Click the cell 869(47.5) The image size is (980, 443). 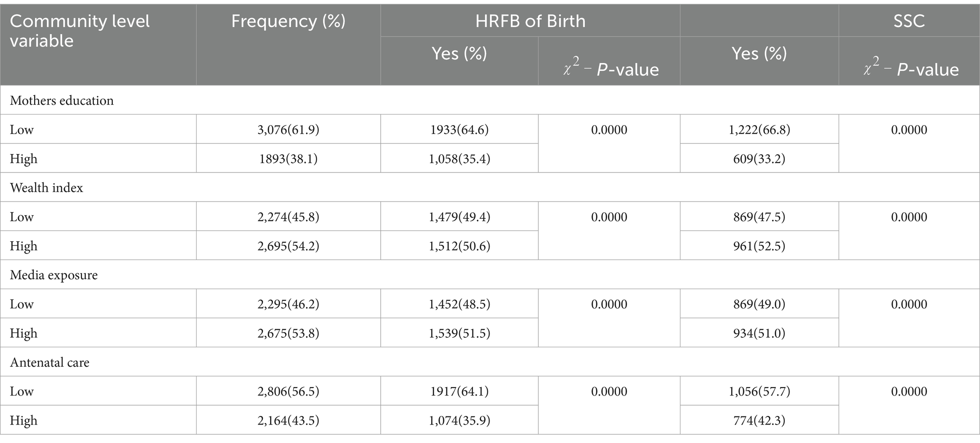coord(759,217)
